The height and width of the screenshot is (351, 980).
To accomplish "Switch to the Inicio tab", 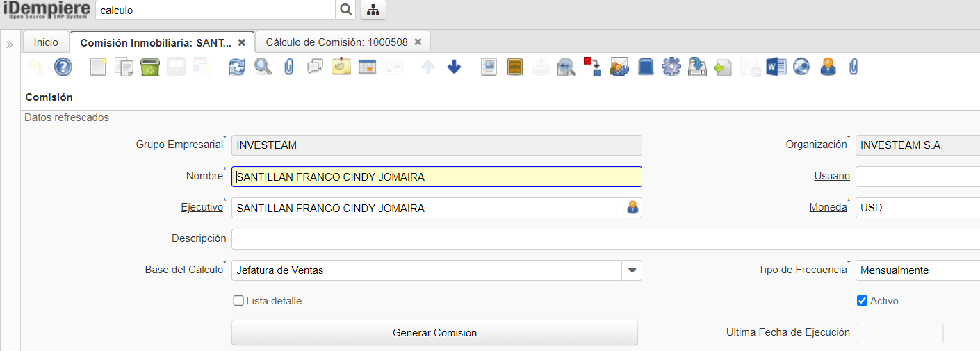I will 46,42.
